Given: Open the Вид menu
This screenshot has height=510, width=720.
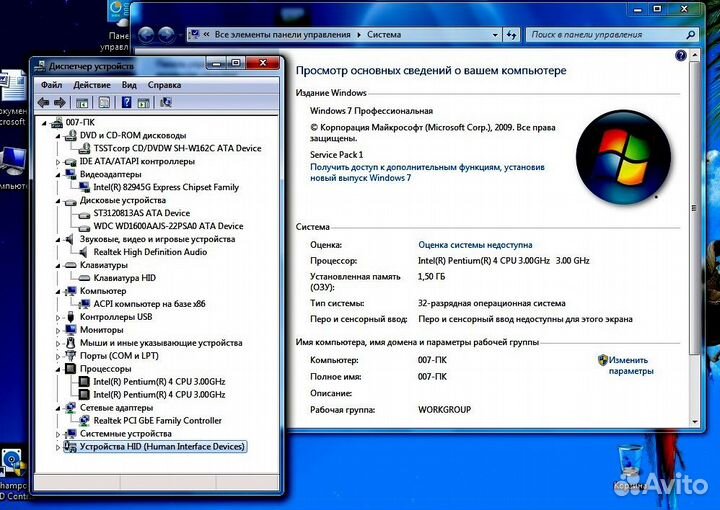Looking at the screenshot, I should click(x=129, y=85).
